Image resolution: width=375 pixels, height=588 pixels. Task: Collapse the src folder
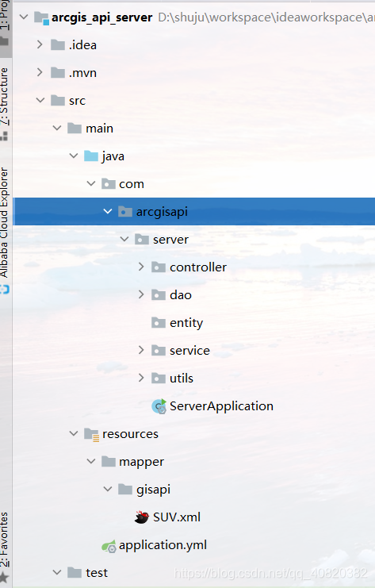[40, 101]
